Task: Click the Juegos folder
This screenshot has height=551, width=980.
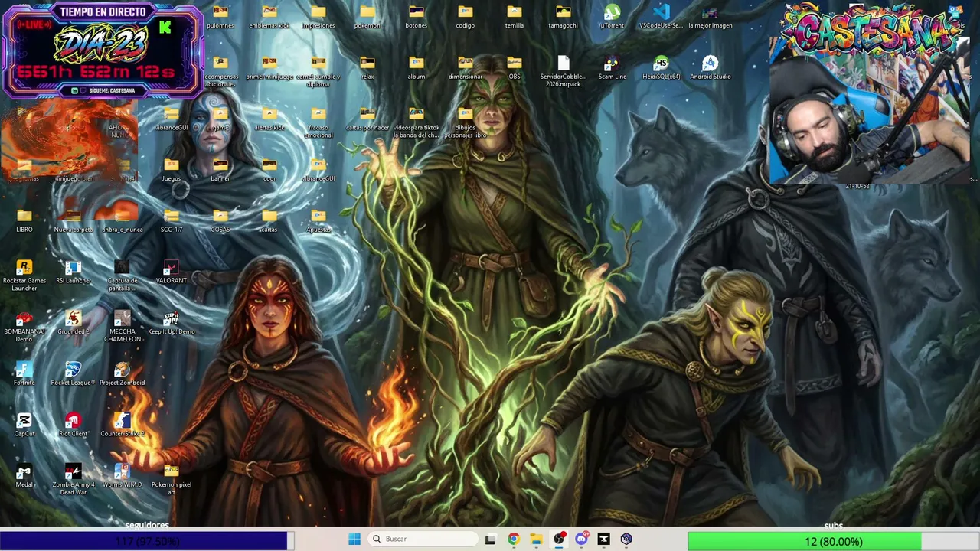Action: coord(171,170)
